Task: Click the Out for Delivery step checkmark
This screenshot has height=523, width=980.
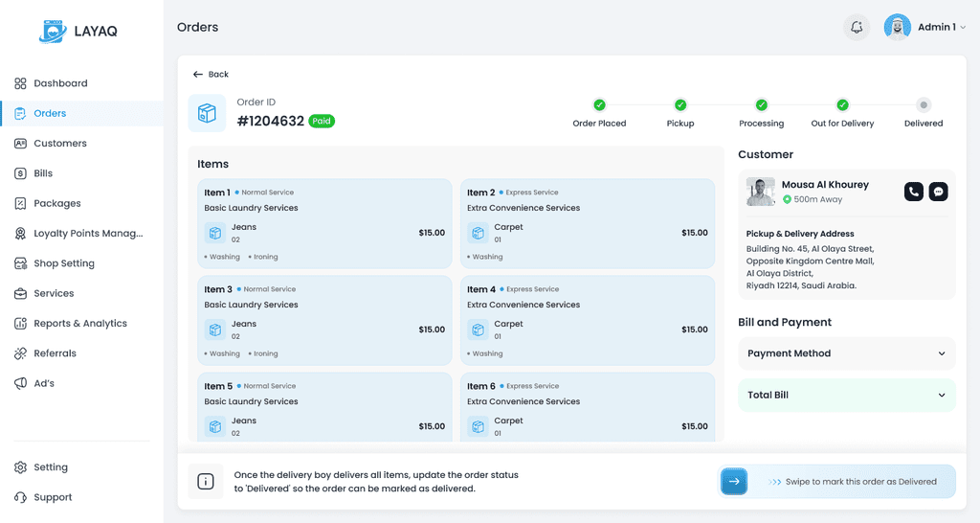Action: pos(842,105)
